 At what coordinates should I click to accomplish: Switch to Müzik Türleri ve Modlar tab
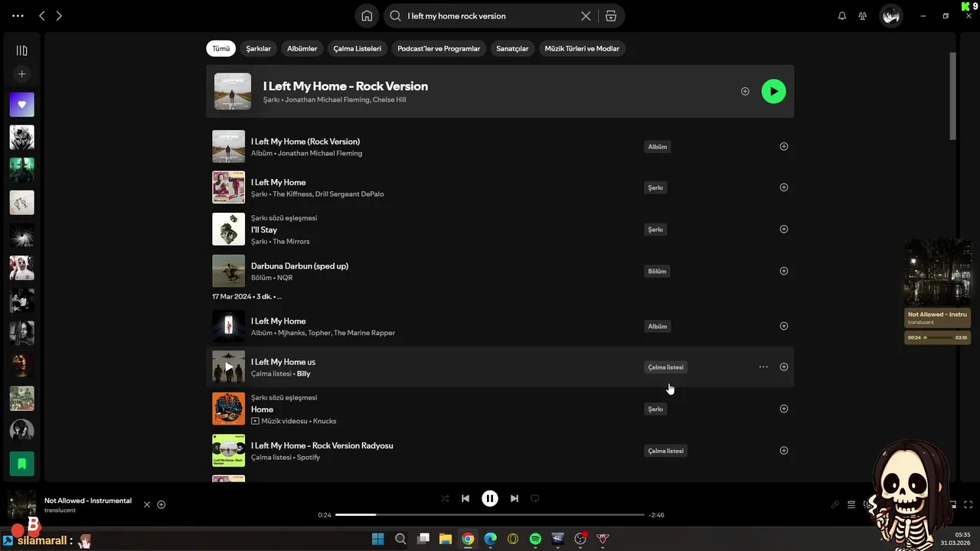(582, 48)
